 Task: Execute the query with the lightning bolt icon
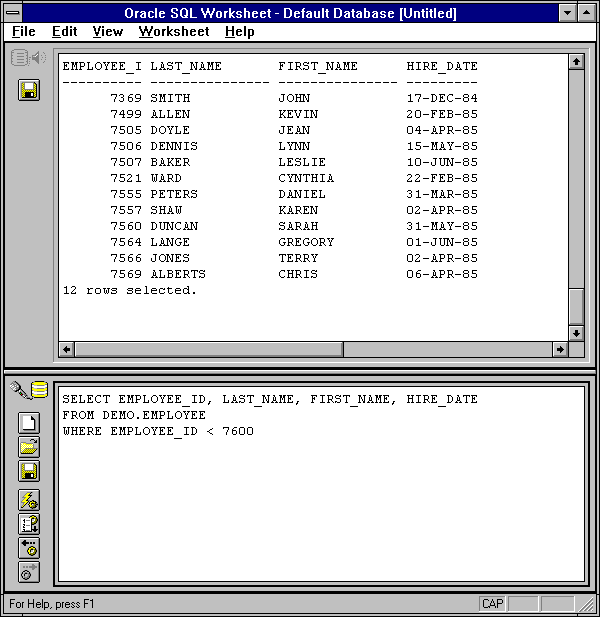pos(29,500)
